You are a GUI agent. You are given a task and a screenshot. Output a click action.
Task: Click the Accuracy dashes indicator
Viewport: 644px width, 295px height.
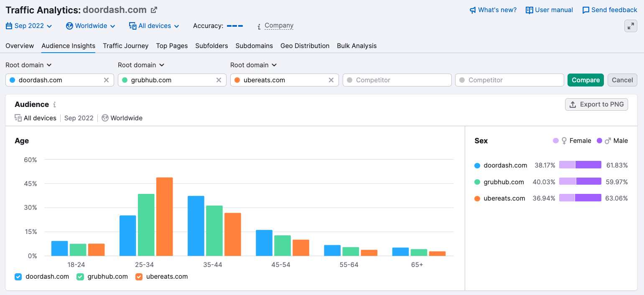point(235,26)
